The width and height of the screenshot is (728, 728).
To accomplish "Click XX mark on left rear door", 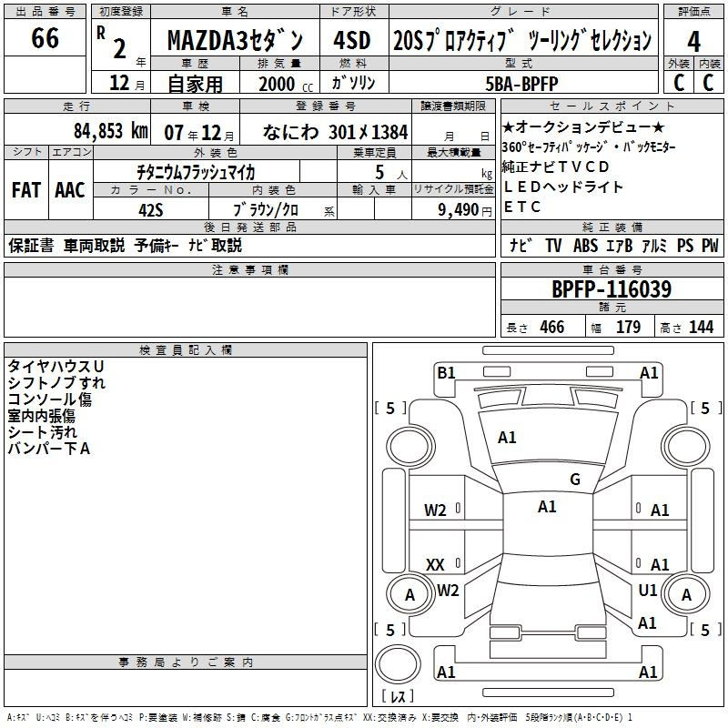I will [435, 564].
